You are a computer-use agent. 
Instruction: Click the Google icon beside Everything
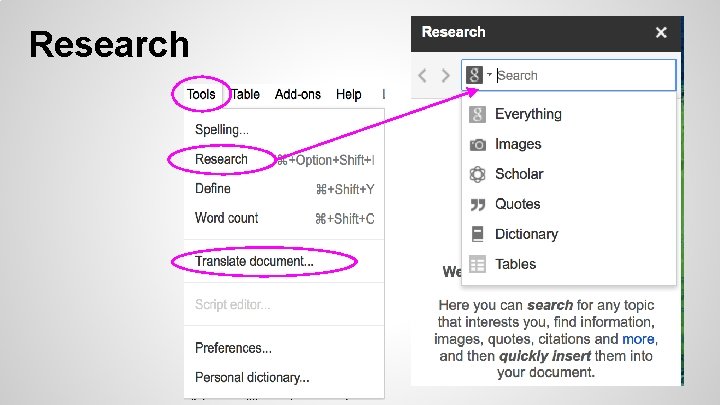pos(477,114)
